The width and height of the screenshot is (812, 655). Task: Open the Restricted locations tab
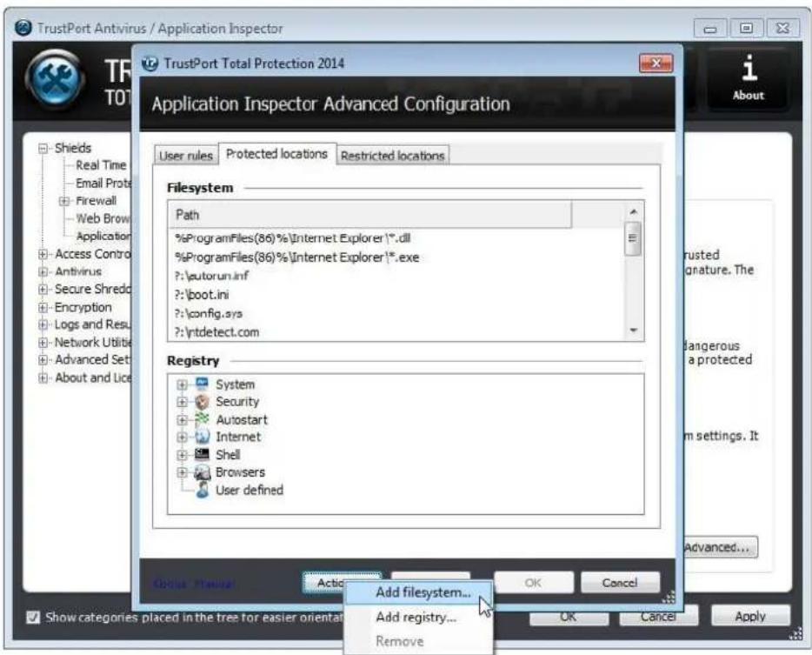(x=393, y=156)
